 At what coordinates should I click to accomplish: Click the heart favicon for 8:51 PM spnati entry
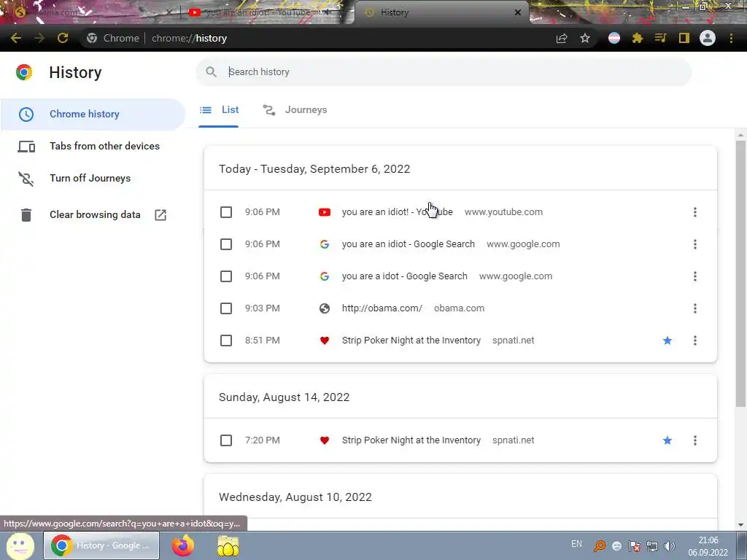[x=325, y=341]
